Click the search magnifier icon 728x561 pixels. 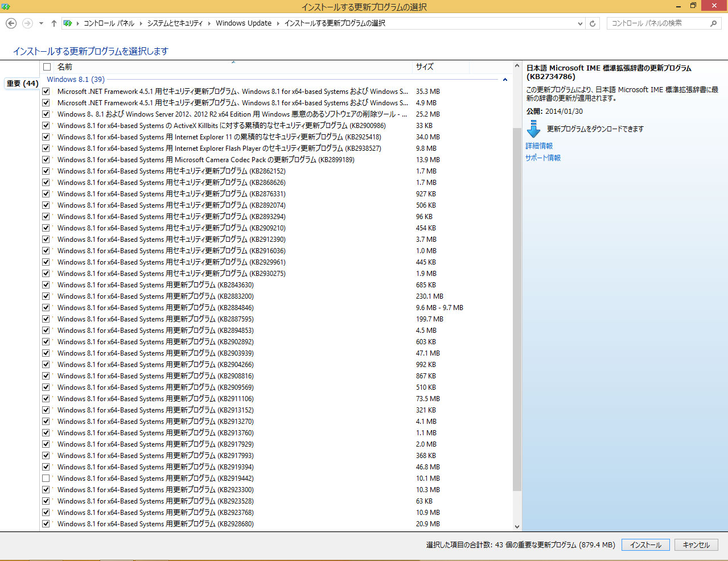(713, 23)
